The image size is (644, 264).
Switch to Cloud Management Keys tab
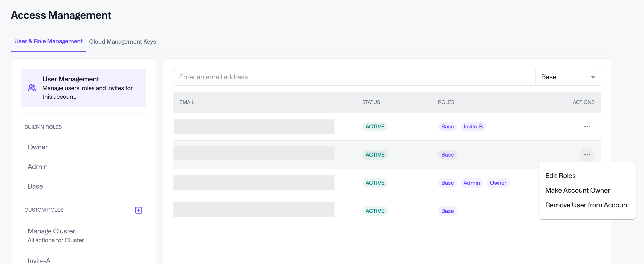coord(123,42)
